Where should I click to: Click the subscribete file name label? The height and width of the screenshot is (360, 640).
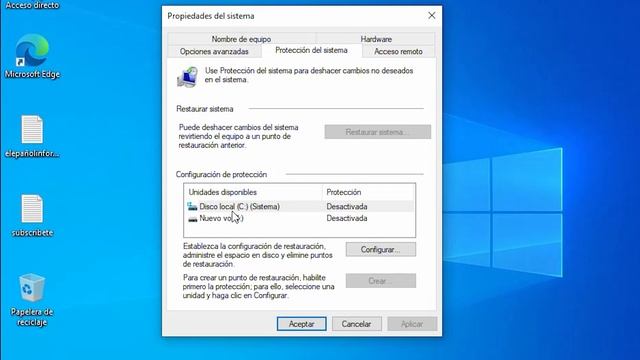click(32, 233)
